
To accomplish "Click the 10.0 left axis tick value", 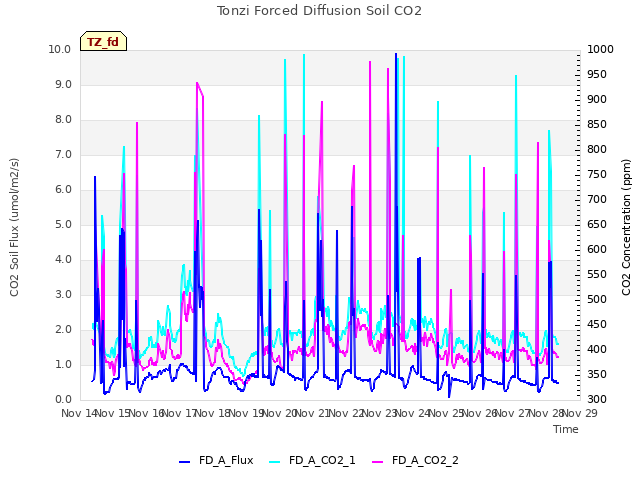I will pyautogui.click(x=60, y=49).
